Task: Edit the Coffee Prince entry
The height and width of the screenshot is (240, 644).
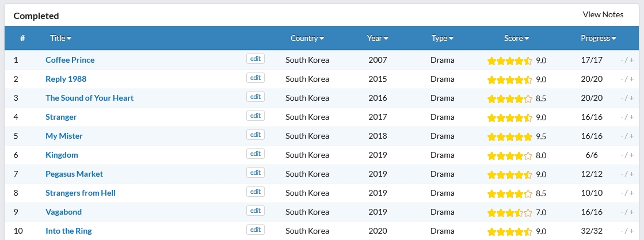Action: [256, 59]
